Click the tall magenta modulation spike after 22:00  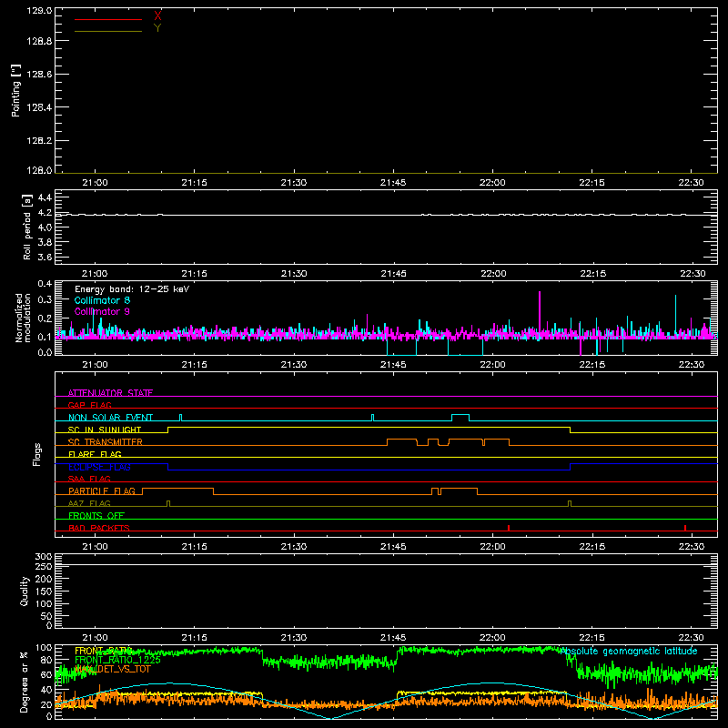tap(540, 311)
